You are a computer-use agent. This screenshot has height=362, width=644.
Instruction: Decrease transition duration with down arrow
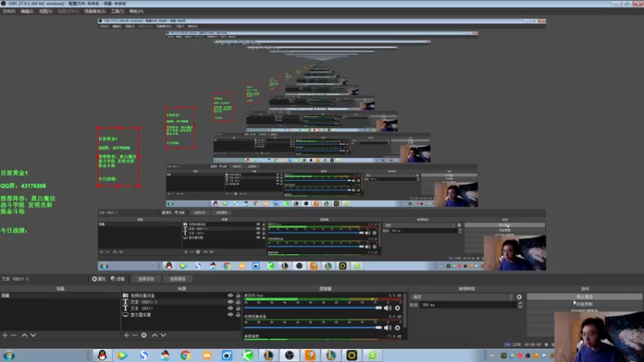pos(520,306)
